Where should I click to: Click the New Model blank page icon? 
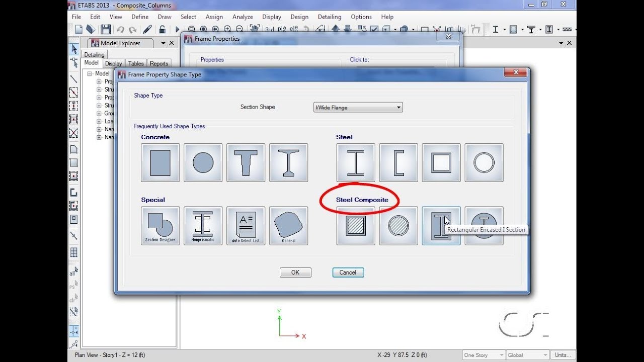[x=78, y=30]
